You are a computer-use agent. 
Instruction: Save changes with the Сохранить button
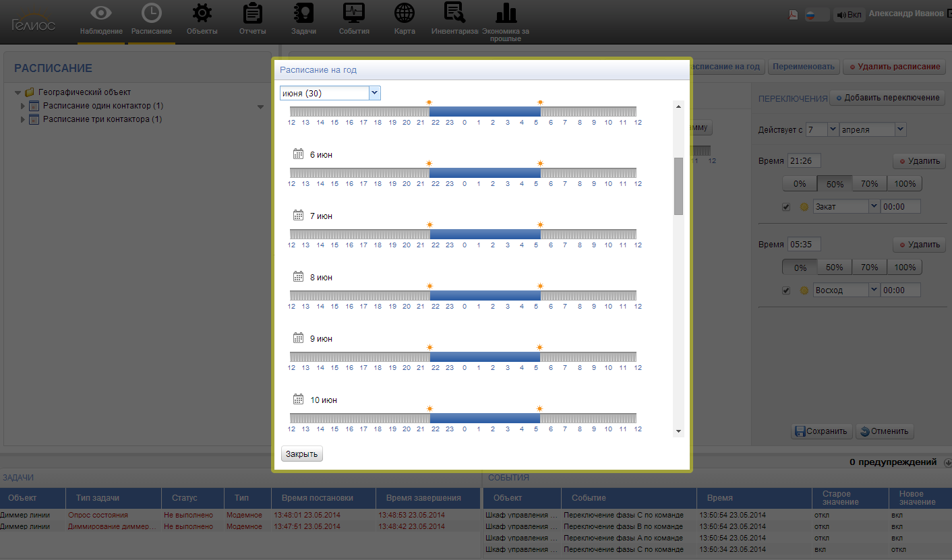click(822, 431)
